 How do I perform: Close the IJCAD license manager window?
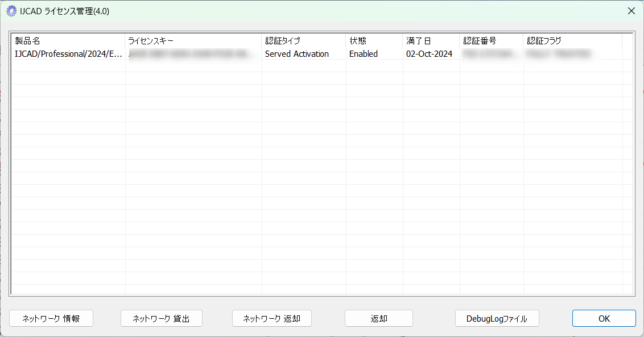[x=631, y=11]
